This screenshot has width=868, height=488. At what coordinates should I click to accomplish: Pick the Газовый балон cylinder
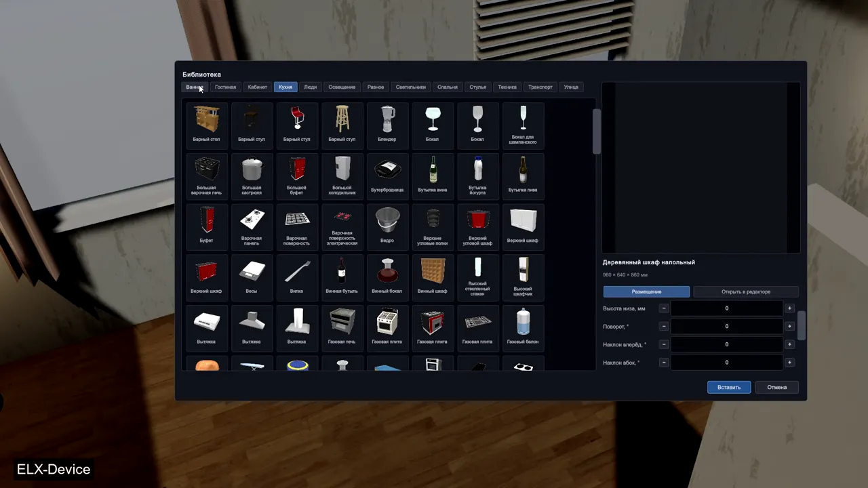click(523, 328)
